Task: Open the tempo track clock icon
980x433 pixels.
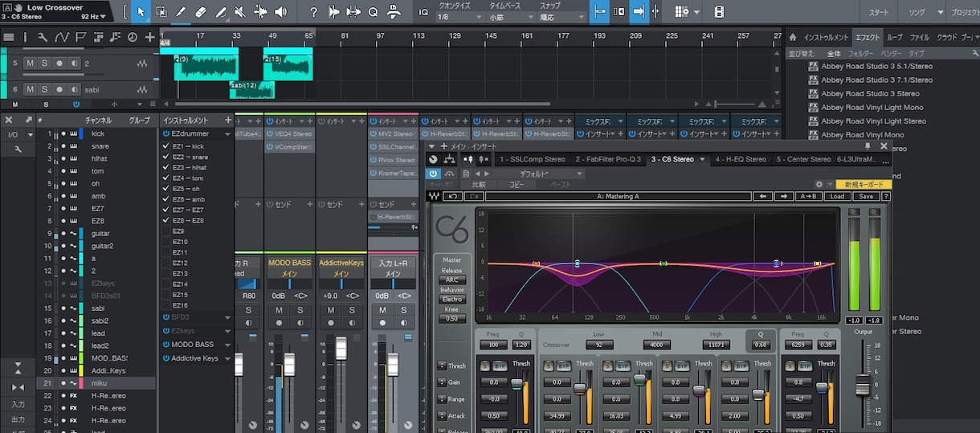Action: [133, 38]
